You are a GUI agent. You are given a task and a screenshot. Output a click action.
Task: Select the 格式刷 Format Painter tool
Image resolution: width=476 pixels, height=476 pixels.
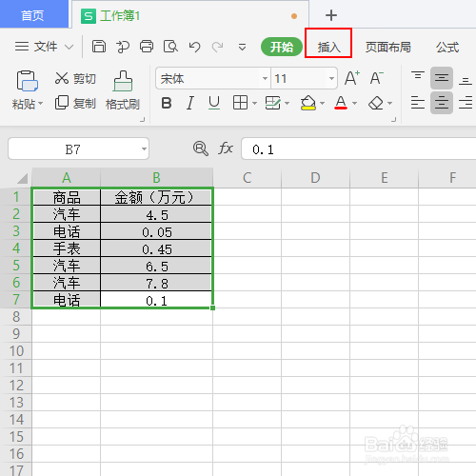(123, 90)
